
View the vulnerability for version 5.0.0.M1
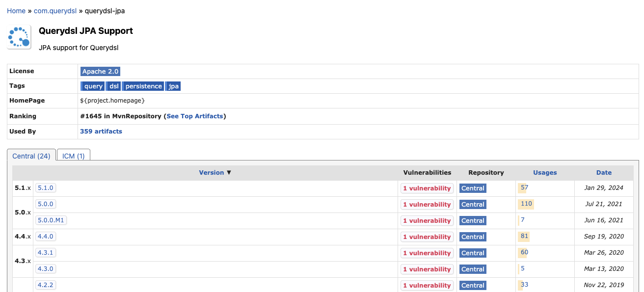coord(427,221)
